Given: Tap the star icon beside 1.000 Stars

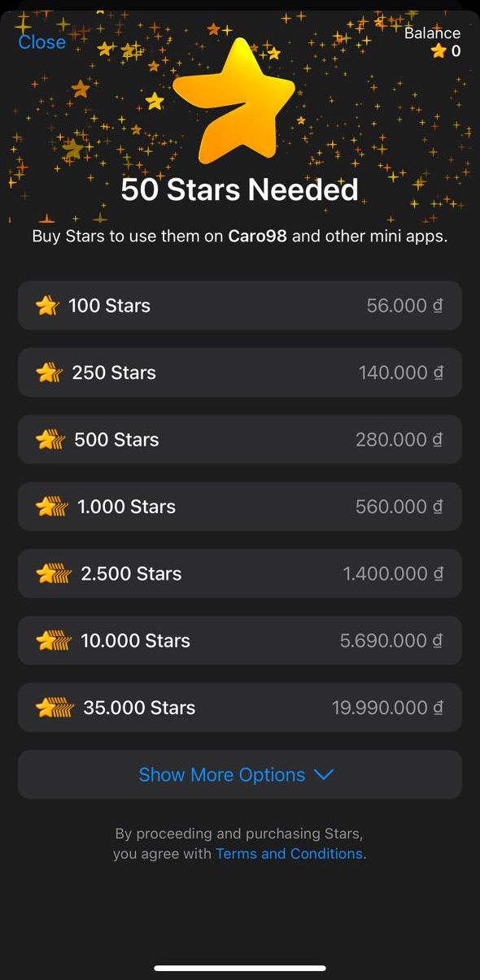Looking at the screenshot, I should [x=52, y=507].
